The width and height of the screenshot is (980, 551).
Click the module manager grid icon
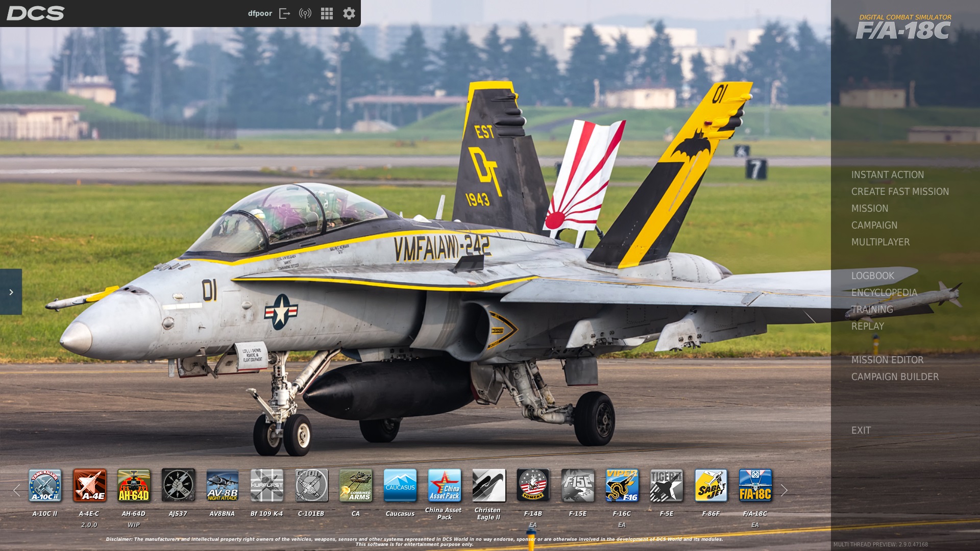(x=327, y=13)
